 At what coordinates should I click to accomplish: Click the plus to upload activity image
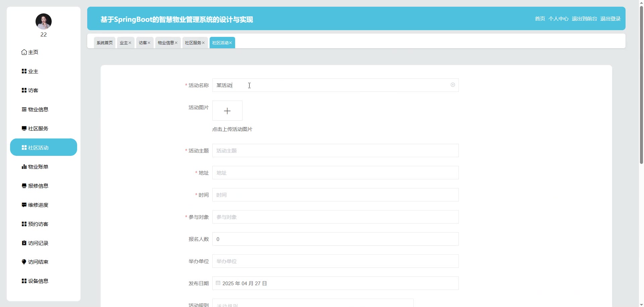pos(227,111)
